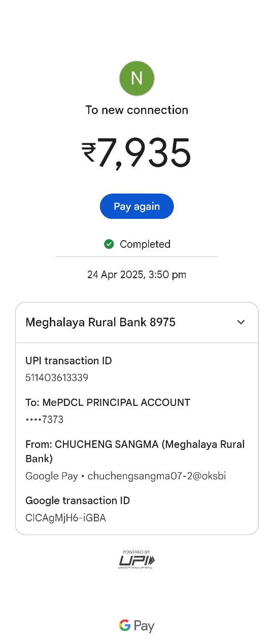This screenshot has height=644, width=274.
Task: Click the "To new connection" recipient name
Action: click(x=136, y=110)
